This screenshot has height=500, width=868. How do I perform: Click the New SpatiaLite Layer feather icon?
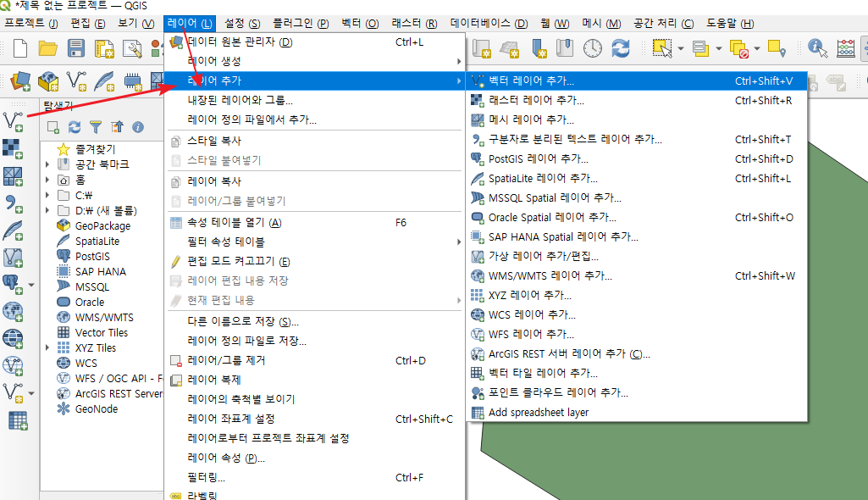pos(104,81)
